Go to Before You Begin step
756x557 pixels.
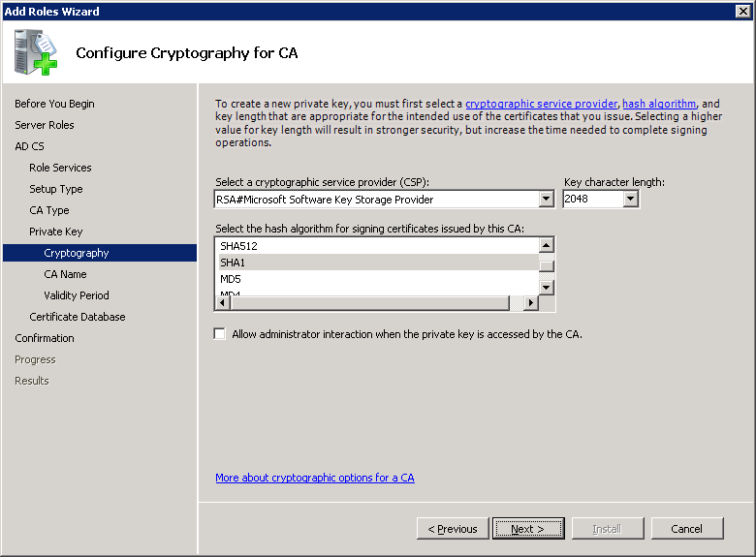pos(54,104)
